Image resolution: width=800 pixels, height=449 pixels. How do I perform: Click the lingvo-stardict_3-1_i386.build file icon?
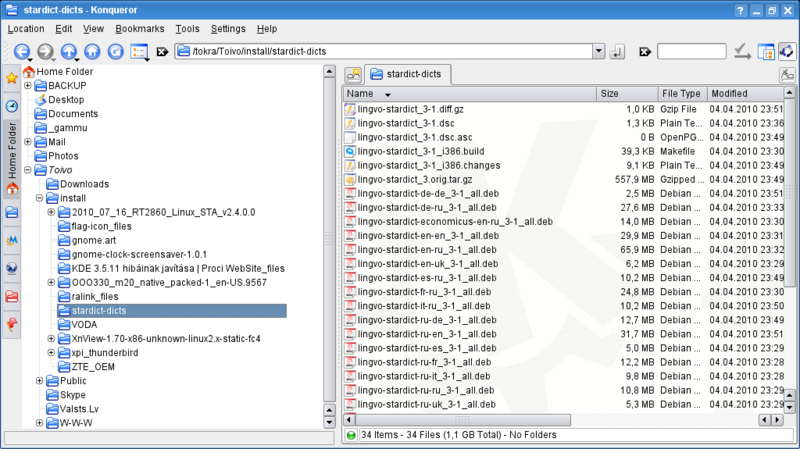point(349,152)
